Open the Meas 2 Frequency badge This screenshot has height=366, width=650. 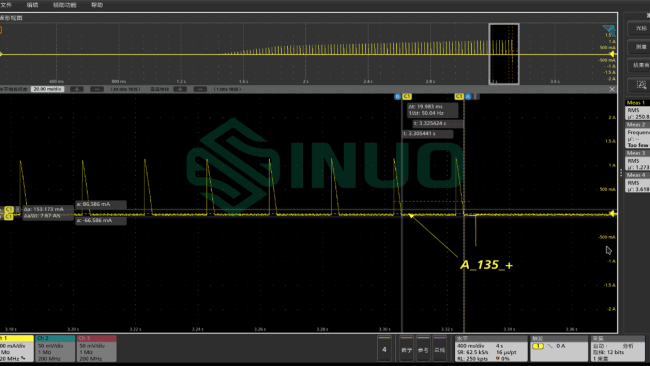pyautogui.click(x=637, y=135)
